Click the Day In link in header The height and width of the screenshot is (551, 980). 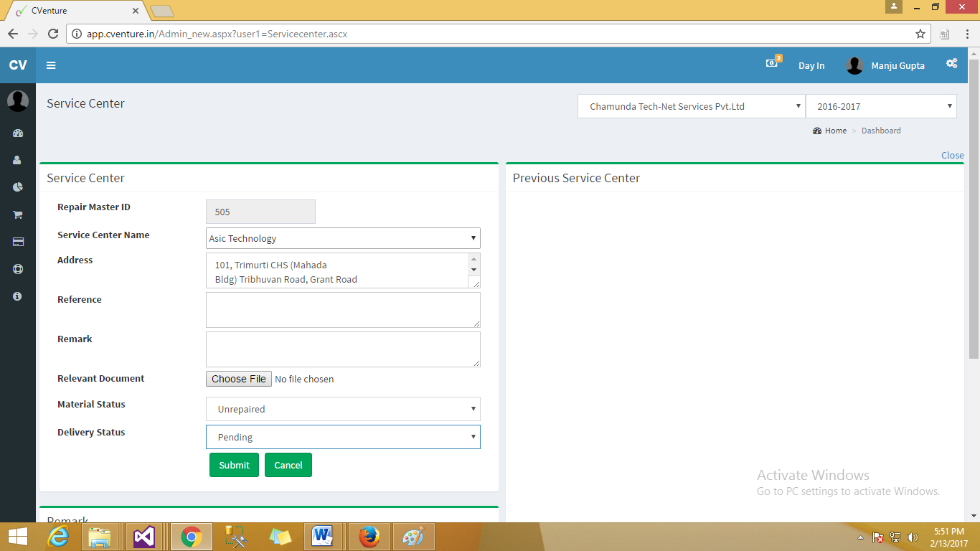pyautogui.click(x=811, y=65)
